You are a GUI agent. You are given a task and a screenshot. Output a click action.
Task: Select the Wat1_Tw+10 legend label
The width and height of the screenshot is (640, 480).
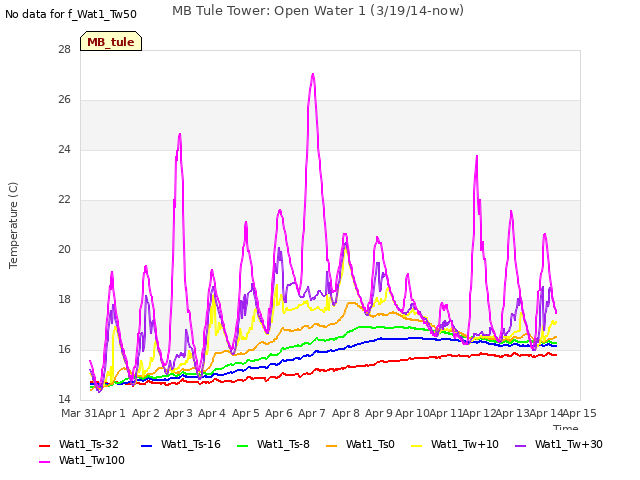point(465,444)
